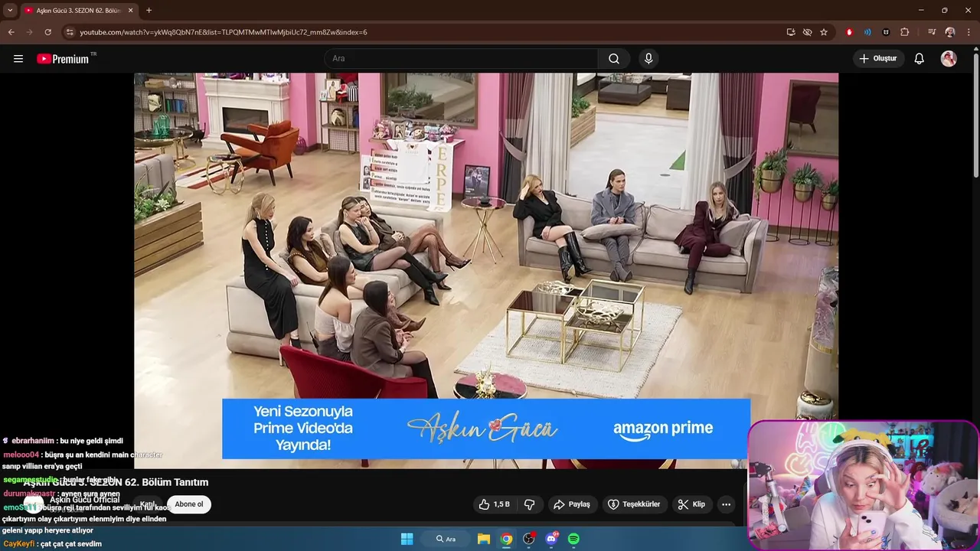Open more actions three-dot menu

tap(726, 504)
